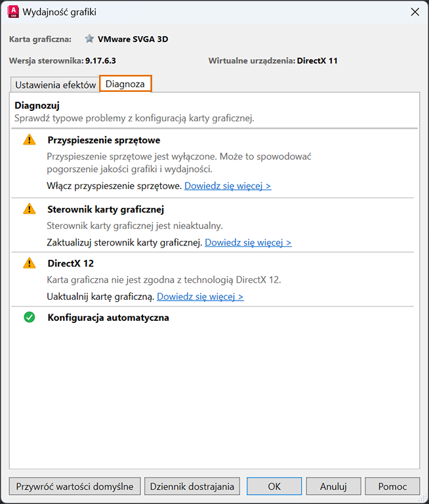Open Dowiedz się więcej link for graphics driver

tap(248, 242)
